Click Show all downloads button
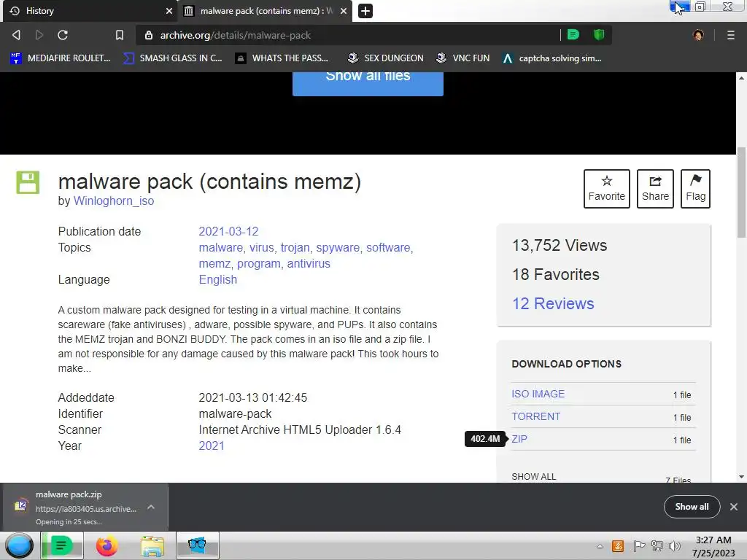This screenshot has height=560, width=747. 692,507
